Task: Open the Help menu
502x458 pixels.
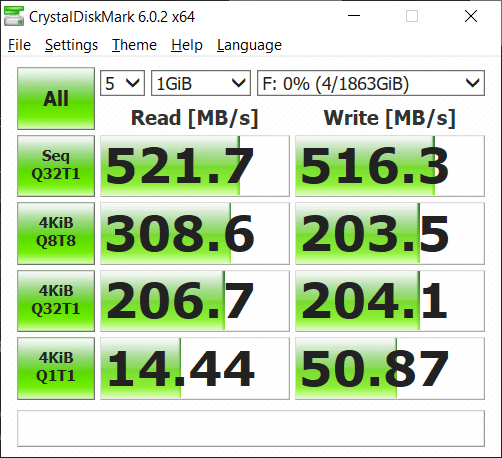Action: tap(187, 45)
